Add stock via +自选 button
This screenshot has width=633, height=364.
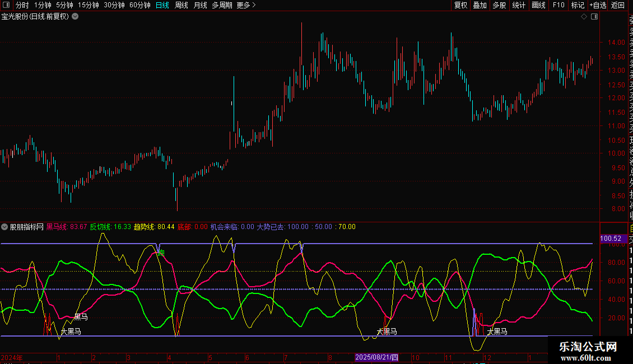[598, 6]
